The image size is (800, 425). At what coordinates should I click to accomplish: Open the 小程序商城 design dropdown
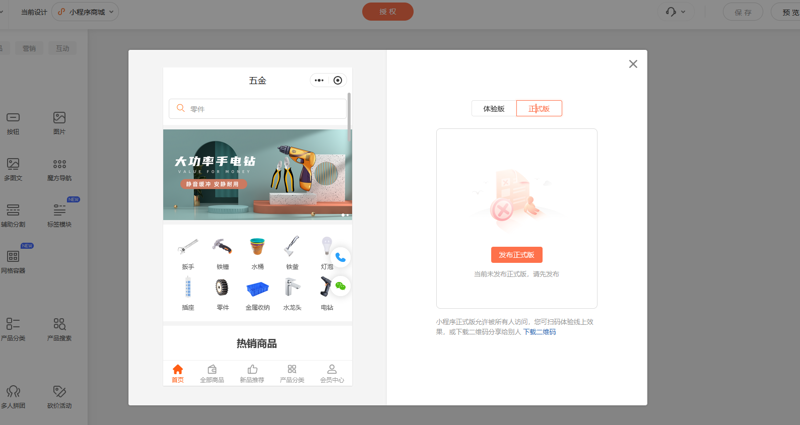(x=85, y=12)
